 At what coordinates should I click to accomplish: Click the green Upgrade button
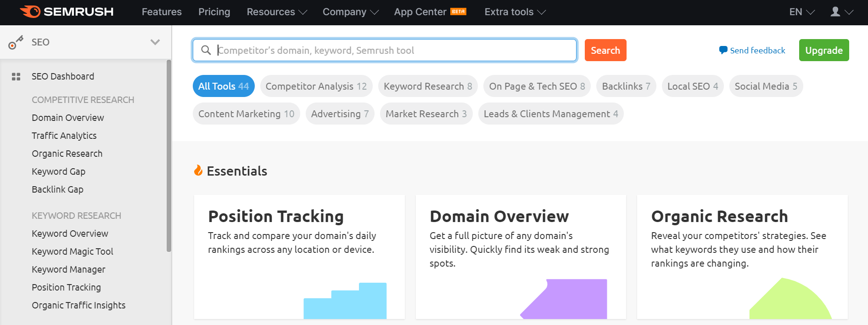click(x=824, y=50)
